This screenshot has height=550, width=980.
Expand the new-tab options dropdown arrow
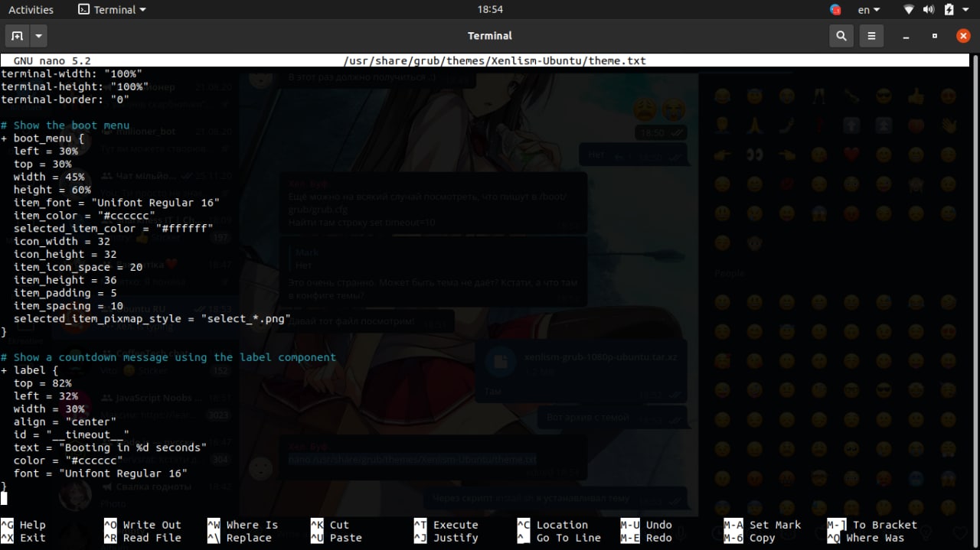[39, 36]
